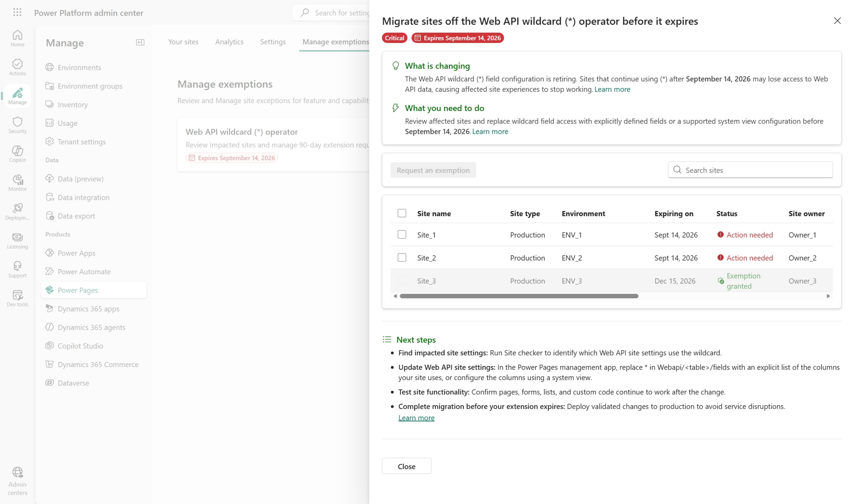Open Monitor in the left rail
Screen dimensions: 854x504
coord(17,183)
